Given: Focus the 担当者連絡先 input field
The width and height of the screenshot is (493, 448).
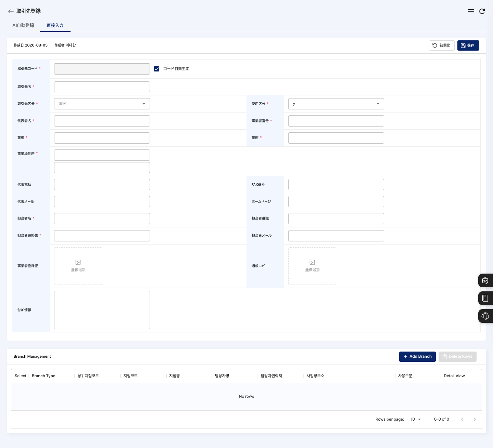Looking at the screenshot, I should click(x=102, y=236).
